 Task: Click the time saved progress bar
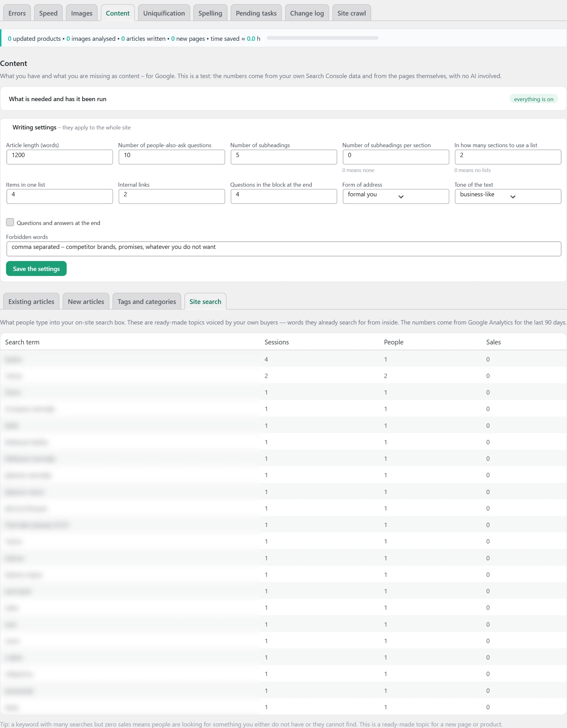point(322,38)
